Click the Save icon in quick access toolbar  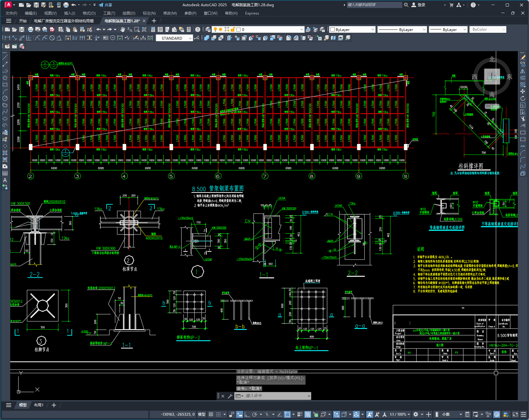click(36, 5)
